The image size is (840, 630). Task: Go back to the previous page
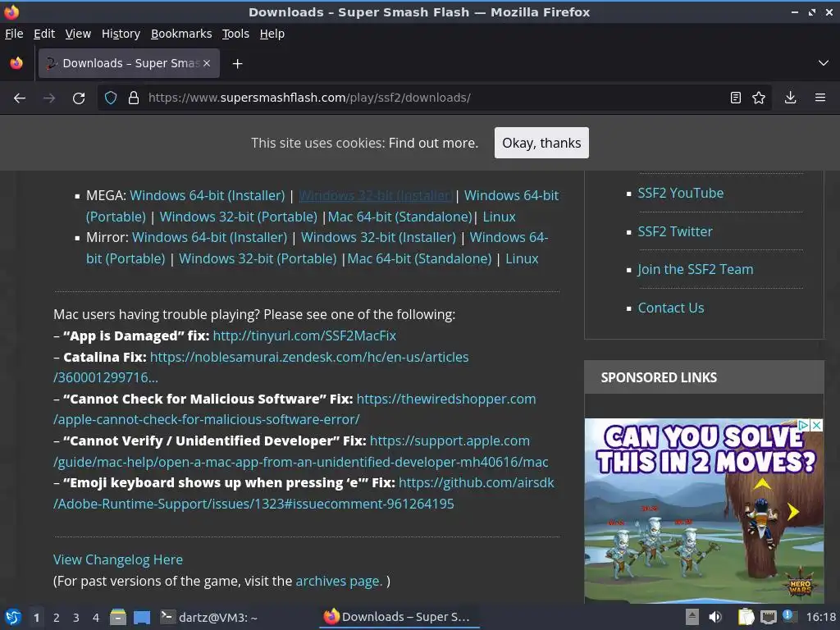(20, 98)
